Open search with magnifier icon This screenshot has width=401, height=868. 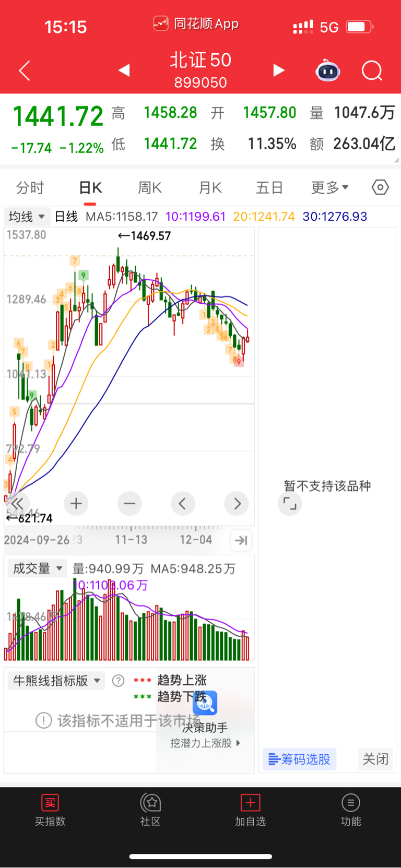pos(372,70)
